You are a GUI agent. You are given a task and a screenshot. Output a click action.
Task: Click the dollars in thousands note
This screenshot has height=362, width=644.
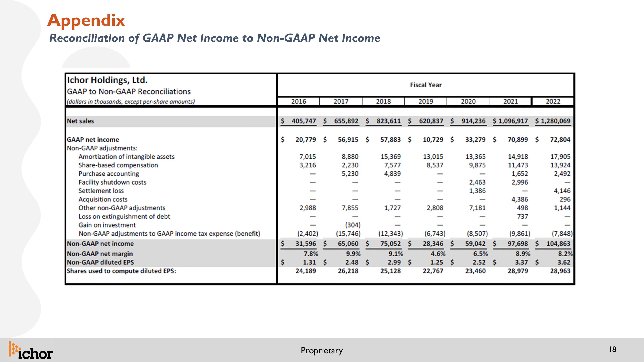point(130,102)
